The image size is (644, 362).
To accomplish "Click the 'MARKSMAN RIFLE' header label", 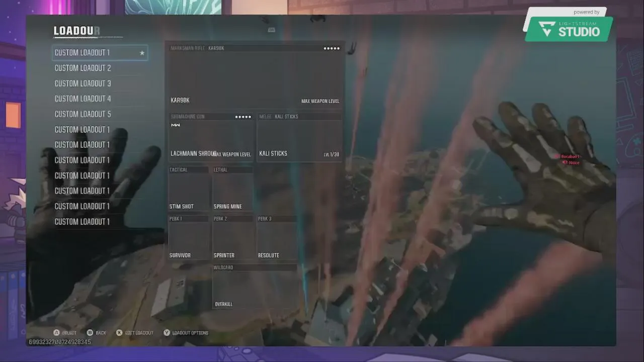I will click(188, 48).
